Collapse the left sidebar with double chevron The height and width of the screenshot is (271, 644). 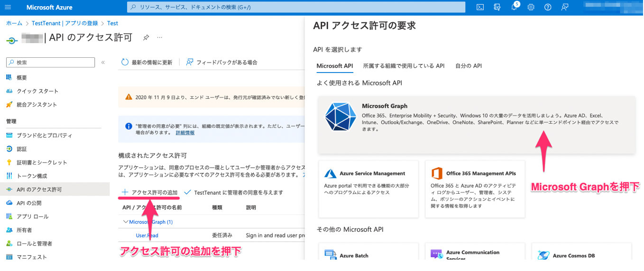103,63
